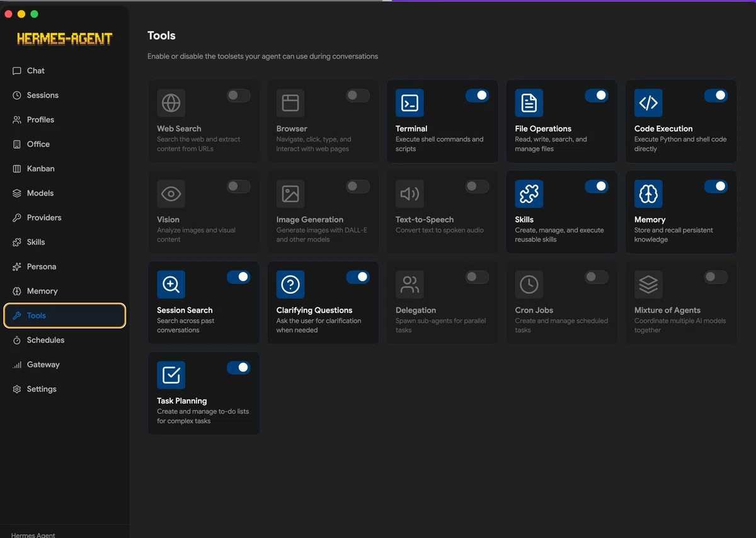Click the Image Generation picture icon
Image resolution: width=756 pixels, height=538 pixels.
pyautogui.click(x=290, y=194)
